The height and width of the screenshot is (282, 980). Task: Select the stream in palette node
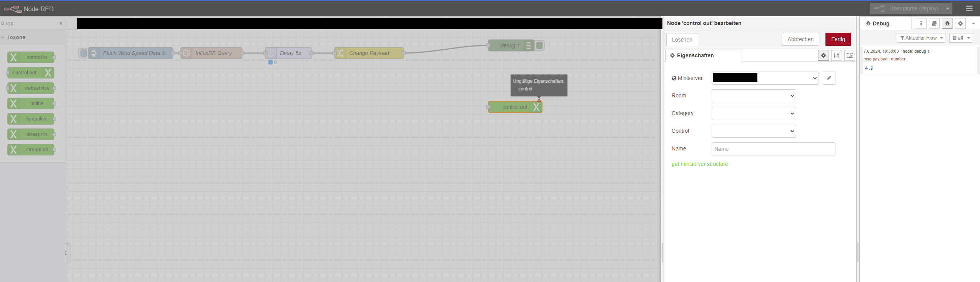click(x=31, y=134)
